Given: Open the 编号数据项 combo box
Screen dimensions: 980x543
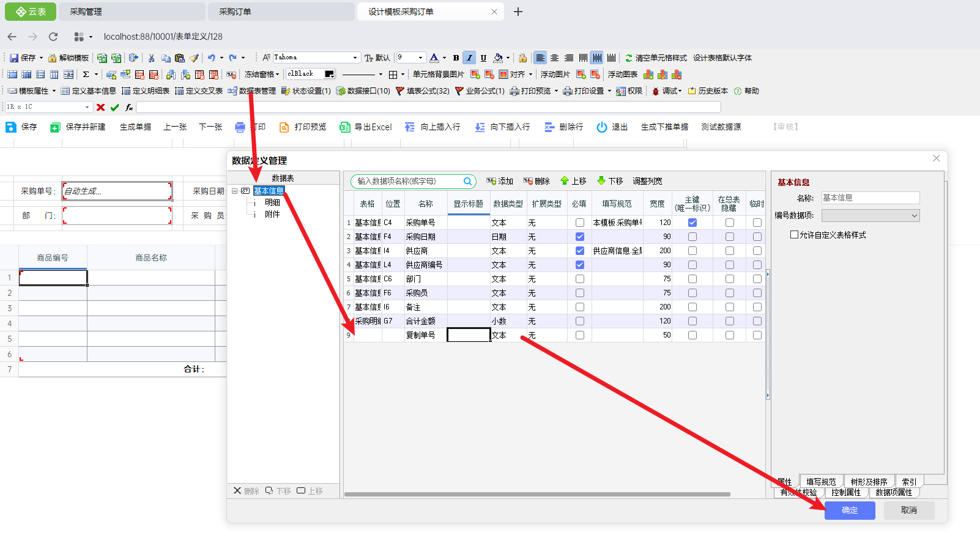Looking at the screenshot, I should 870,215.
